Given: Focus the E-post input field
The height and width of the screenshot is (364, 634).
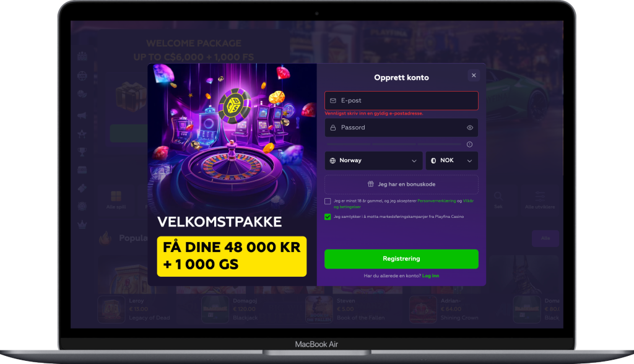Looking at the screenshot, I should coord(401,101).
